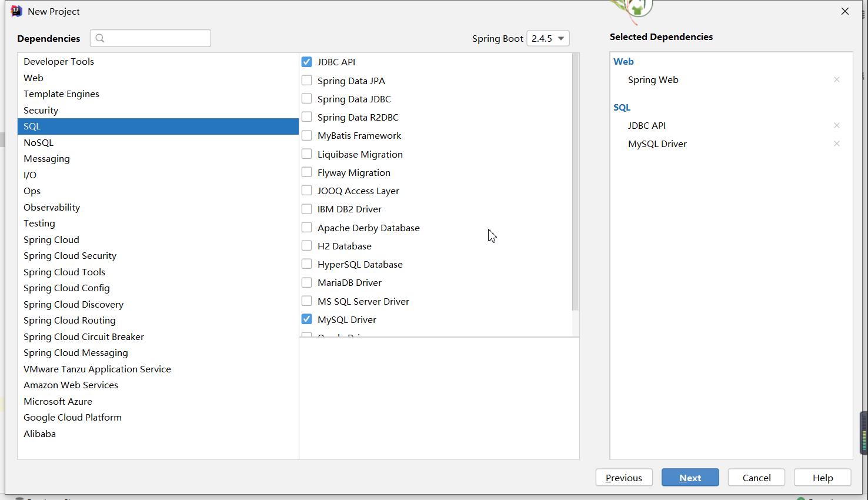Check HyperSQL Database checkbox
Screen dimensions: 868x500
306,264
